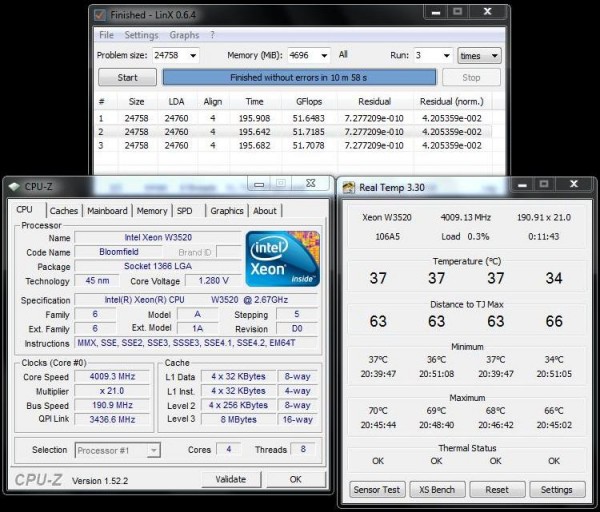
Task: Click the Intel Xeon inside logo
Action: [283, 258]
